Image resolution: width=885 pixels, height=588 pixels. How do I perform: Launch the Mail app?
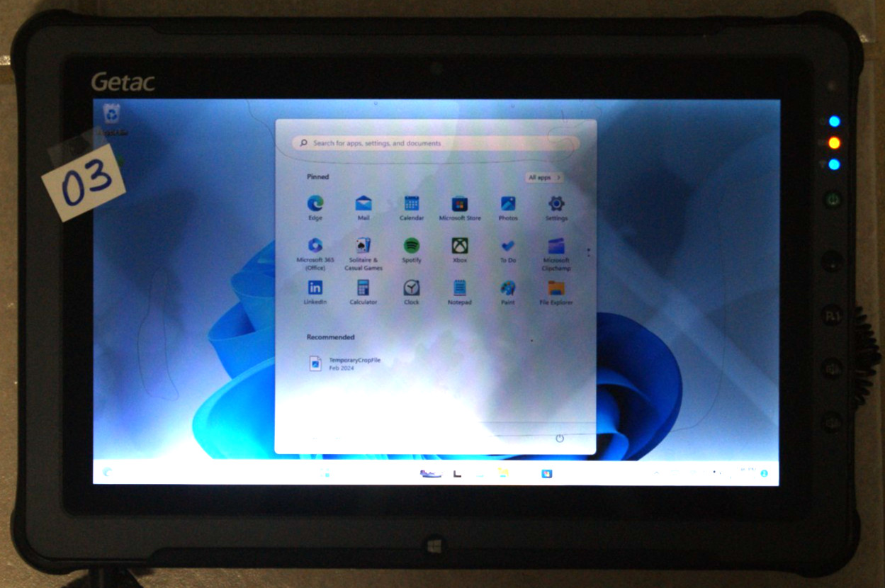click(363, 208)
